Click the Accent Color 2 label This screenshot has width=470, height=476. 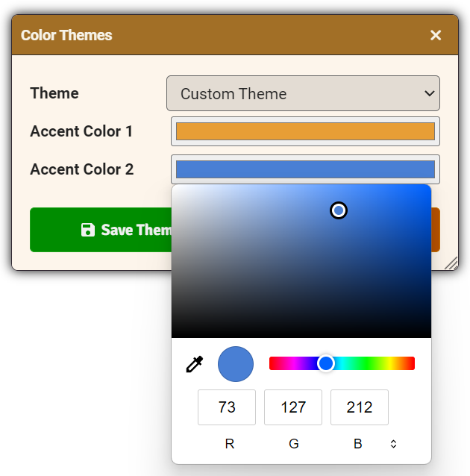[x=81, y=169]
